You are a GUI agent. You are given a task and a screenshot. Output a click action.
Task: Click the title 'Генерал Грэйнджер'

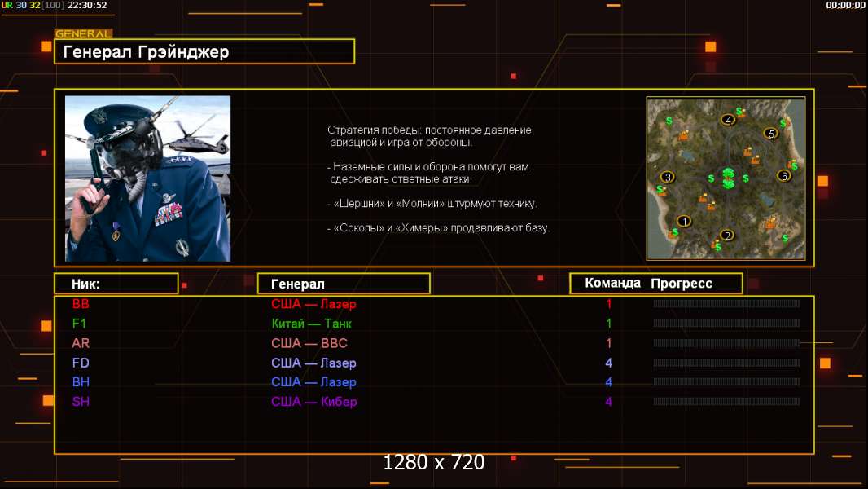(146, 51)
